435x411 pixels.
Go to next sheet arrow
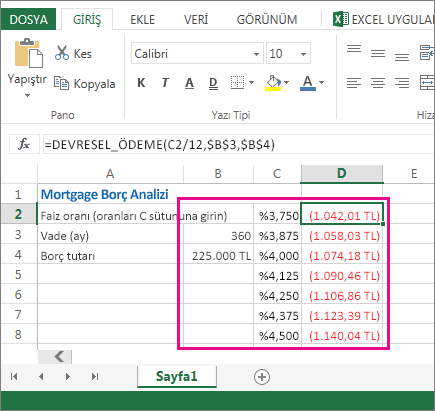[x=68, y=377]
